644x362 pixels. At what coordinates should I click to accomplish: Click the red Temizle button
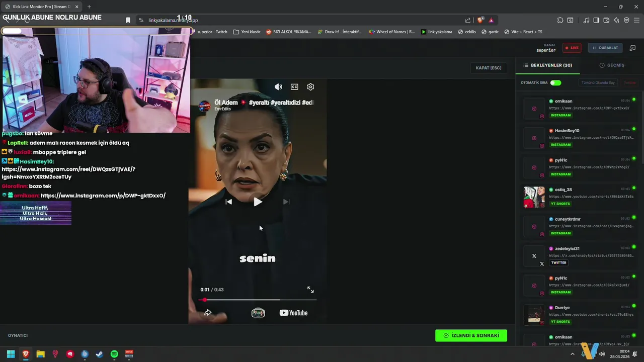coord(629,82)
